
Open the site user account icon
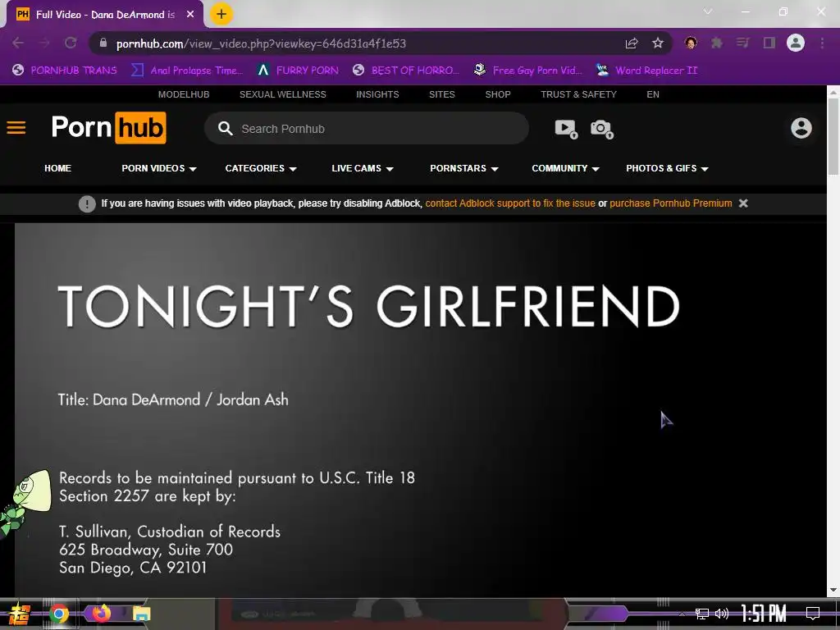801,128
